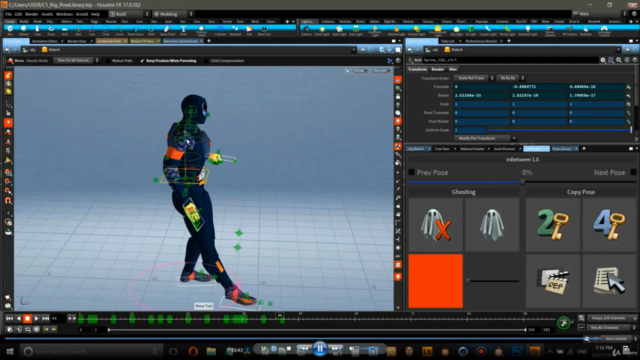Select the File shelf tool

tap(249, 30)
